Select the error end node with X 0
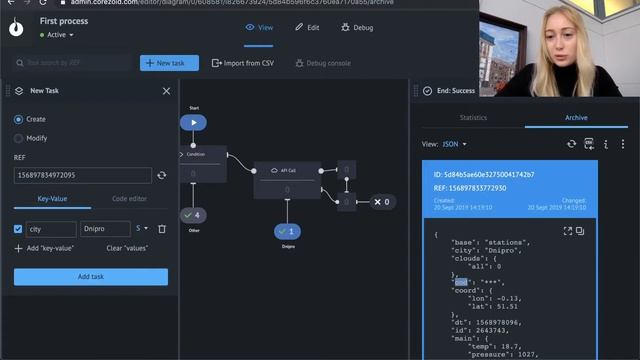The image size is (640, 360). (x=382, y=202)
